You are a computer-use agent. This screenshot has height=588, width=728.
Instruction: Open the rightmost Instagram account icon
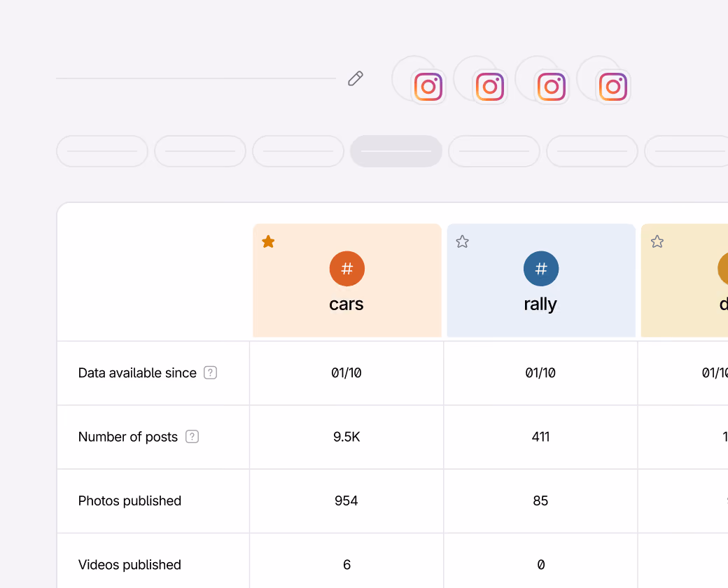(x=613, y=87)
